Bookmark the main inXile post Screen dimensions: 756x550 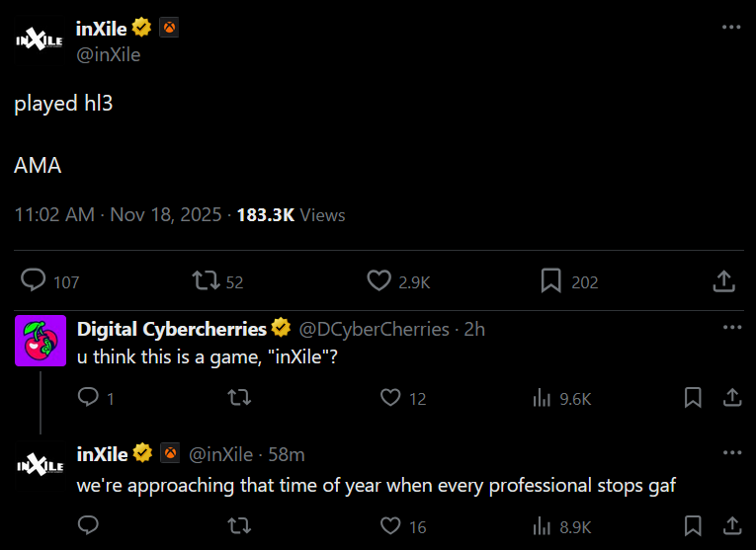550,281
